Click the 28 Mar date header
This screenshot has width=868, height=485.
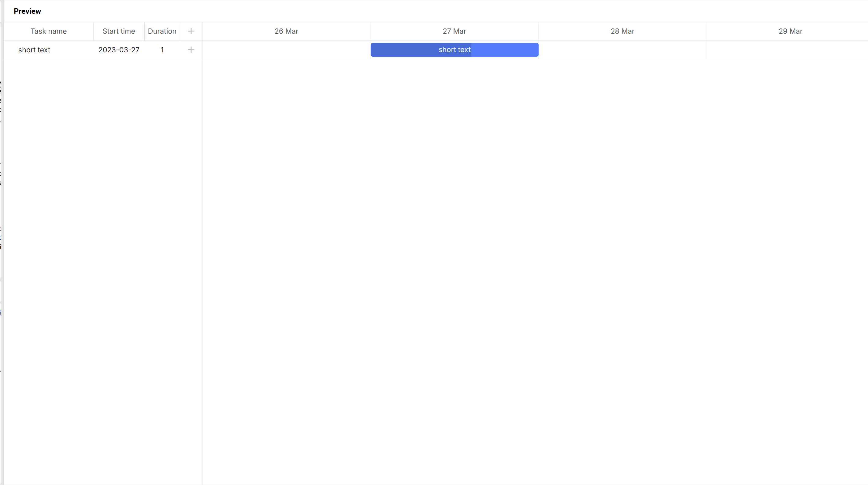click(622, 31)
